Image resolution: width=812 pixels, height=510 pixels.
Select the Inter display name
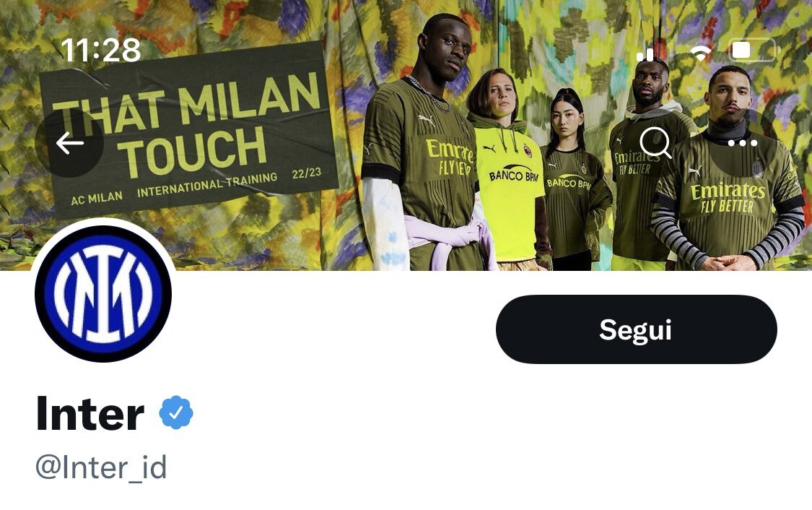click(x=90, y=413)
